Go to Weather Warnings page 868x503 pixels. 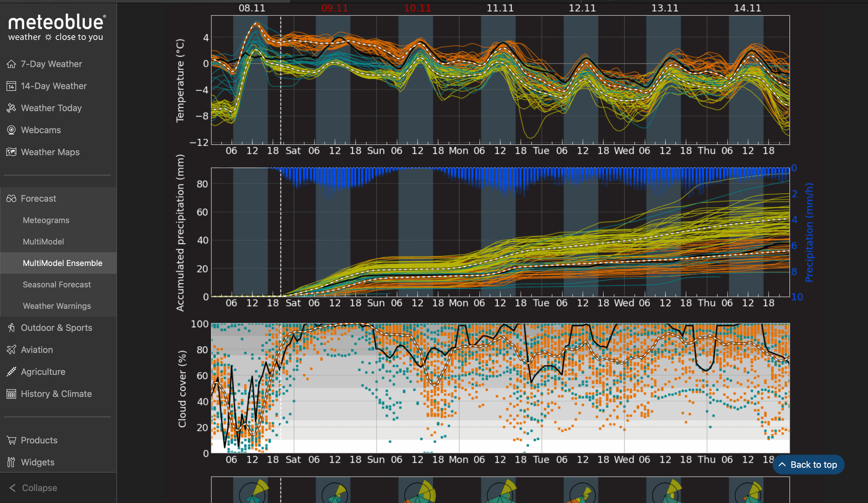57,306
